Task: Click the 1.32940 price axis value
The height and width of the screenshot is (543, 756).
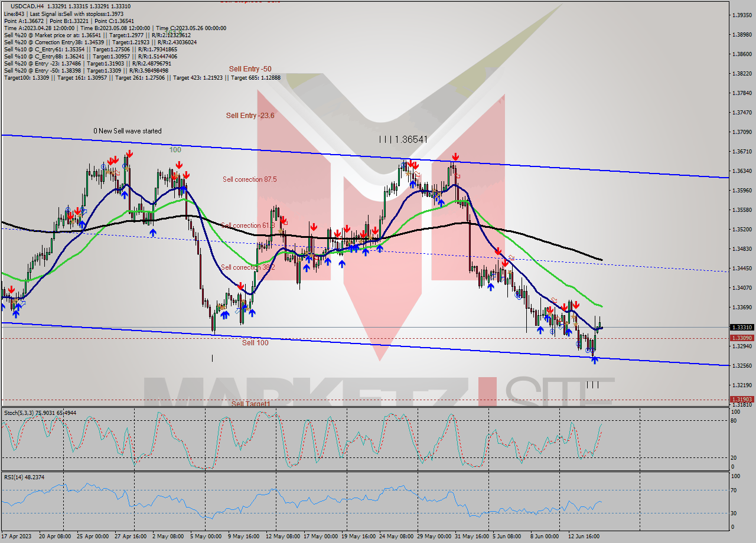Action: click(741, 346)
